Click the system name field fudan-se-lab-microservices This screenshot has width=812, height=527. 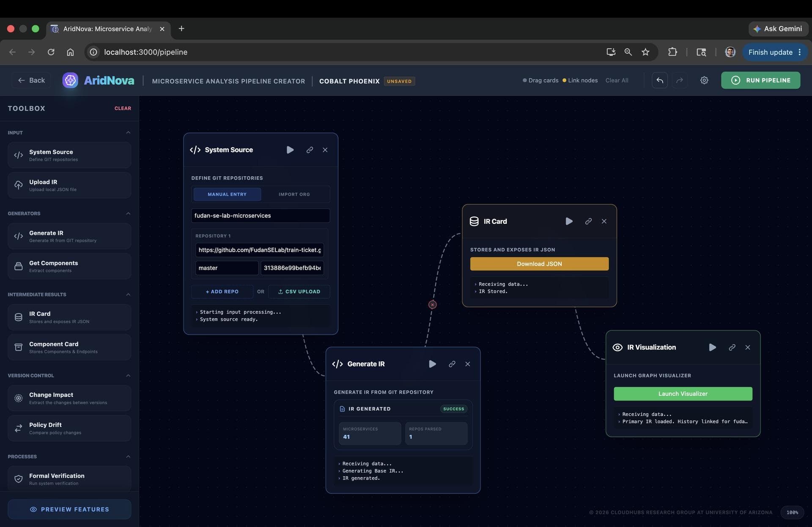(261, 215)
